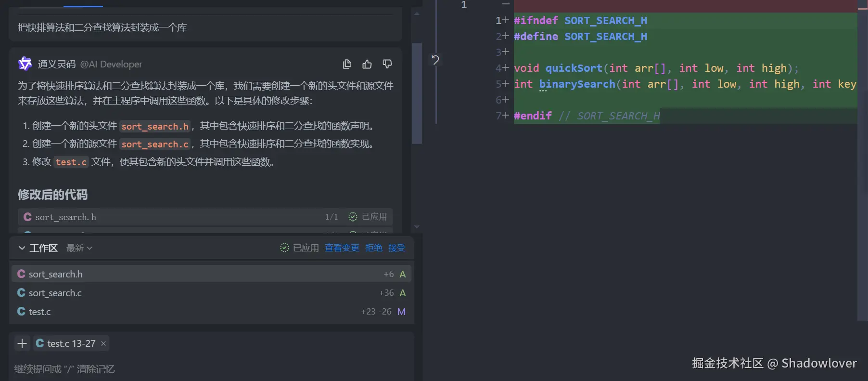The height and width of the screenshot is (381, 868).
Task: Click the #define SORT_SEARCH_H line
Action: tap(580, 36)
